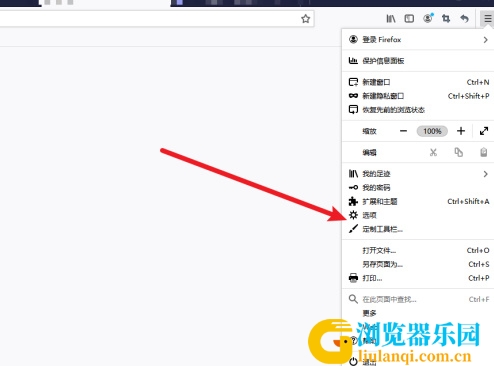Select 新建窗口 menu item
The width and height of the screenshot is (494, 366).
pyautogui.click(x=418, y=82)
